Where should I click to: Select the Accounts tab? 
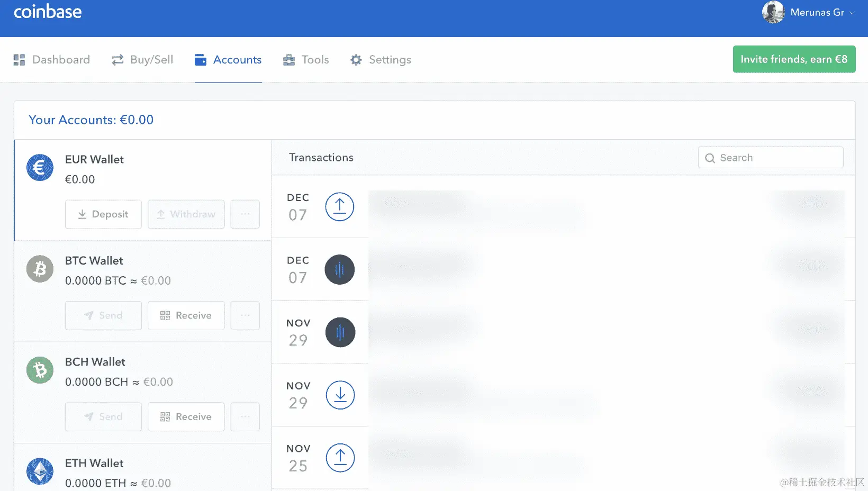click(x=228, y=60)
